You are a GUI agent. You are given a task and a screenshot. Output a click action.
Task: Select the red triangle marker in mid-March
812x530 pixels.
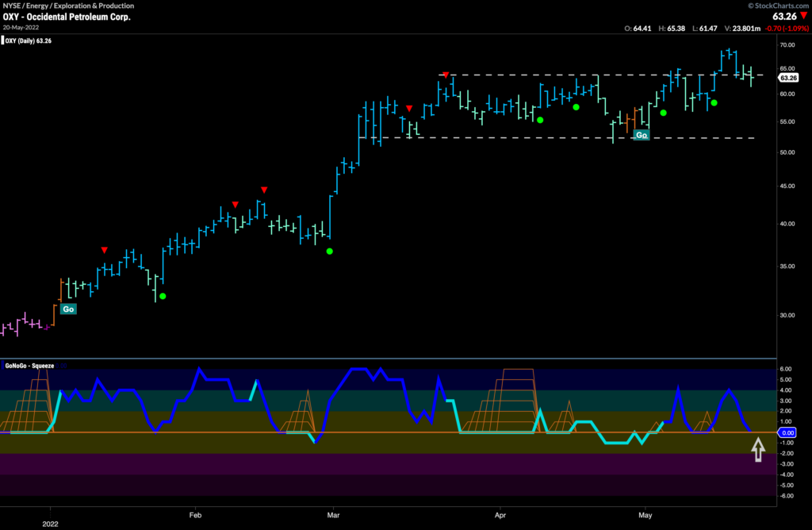pos(409,108)
